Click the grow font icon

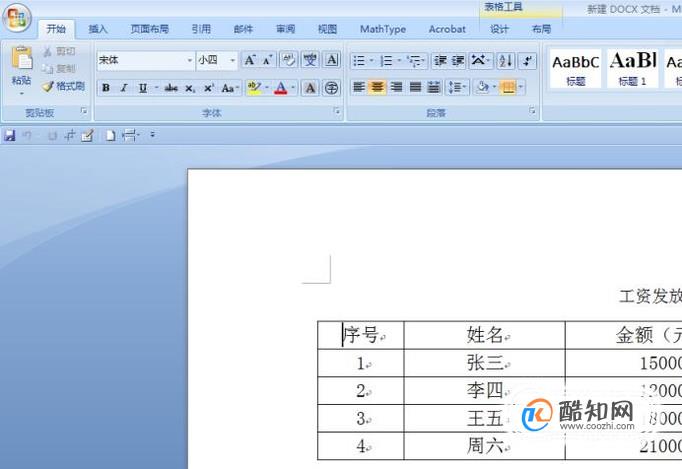tap(250, 60)
